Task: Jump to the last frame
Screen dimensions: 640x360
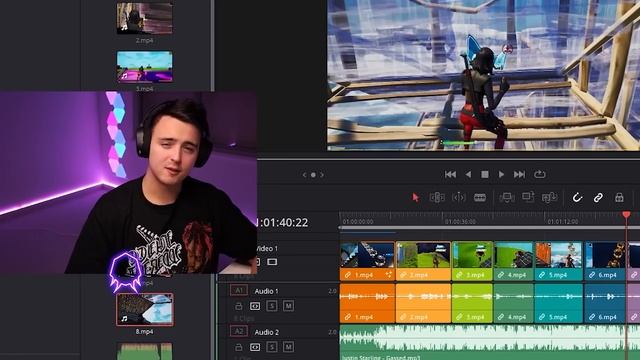Action: (x=519, y=174)
